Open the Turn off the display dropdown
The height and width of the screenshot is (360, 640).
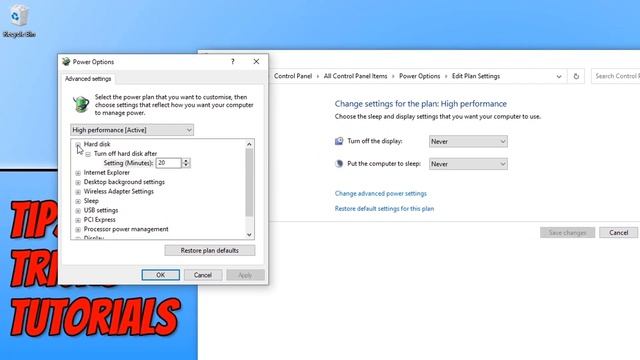[468, 142]
